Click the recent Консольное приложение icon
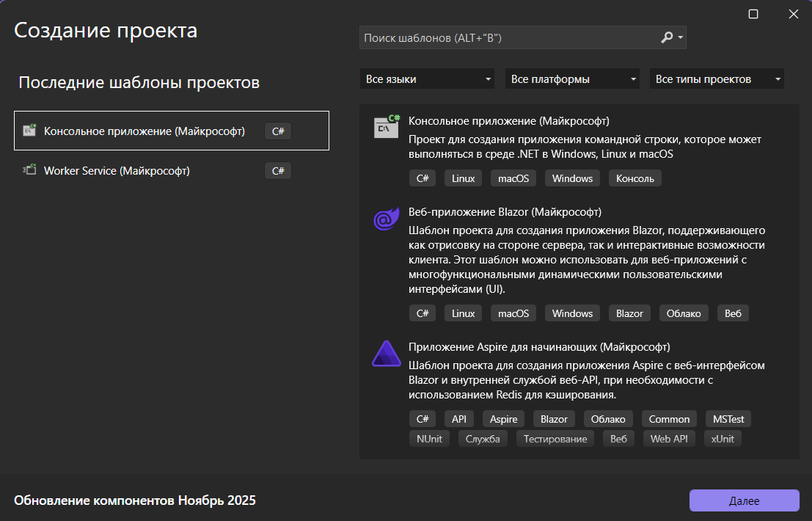 29,131
